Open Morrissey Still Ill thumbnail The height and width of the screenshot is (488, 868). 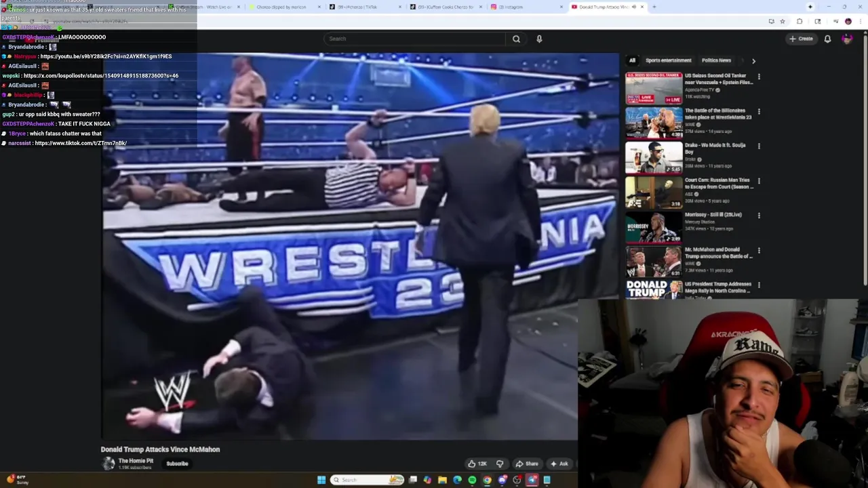point(654,227)
